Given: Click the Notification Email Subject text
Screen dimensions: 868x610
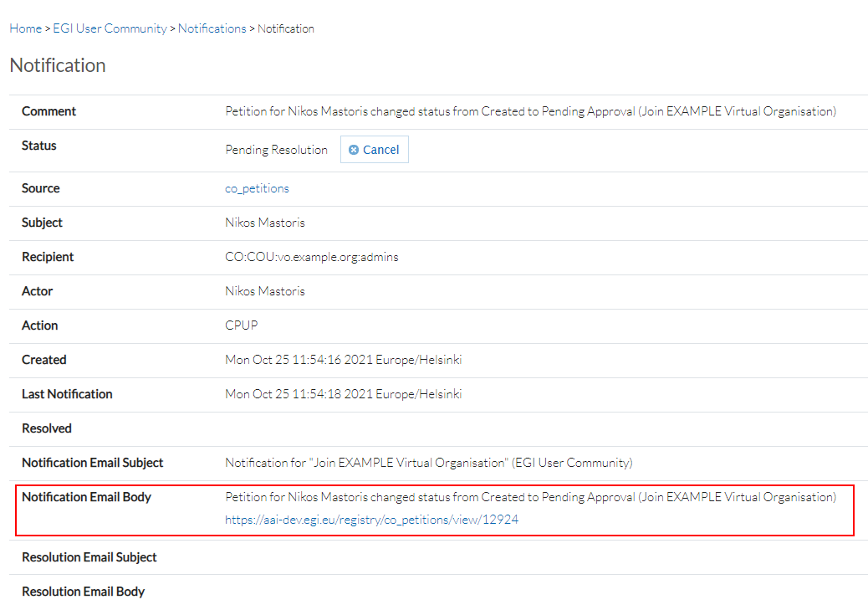Looking at the screenshot, I should click(428, 463).
